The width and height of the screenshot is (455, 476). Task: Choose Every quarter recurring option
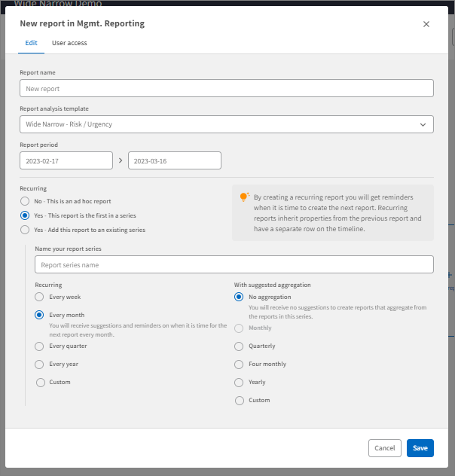pos(39,346)
